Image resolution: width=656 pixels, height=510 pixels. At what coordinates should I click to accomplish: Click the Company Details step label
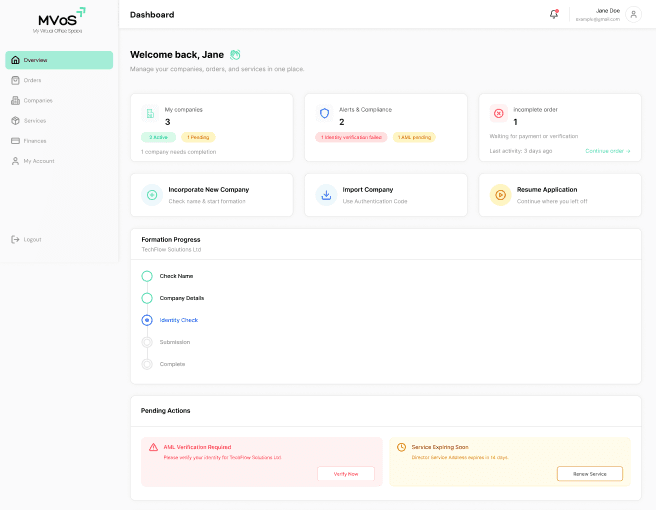[182, 298]
